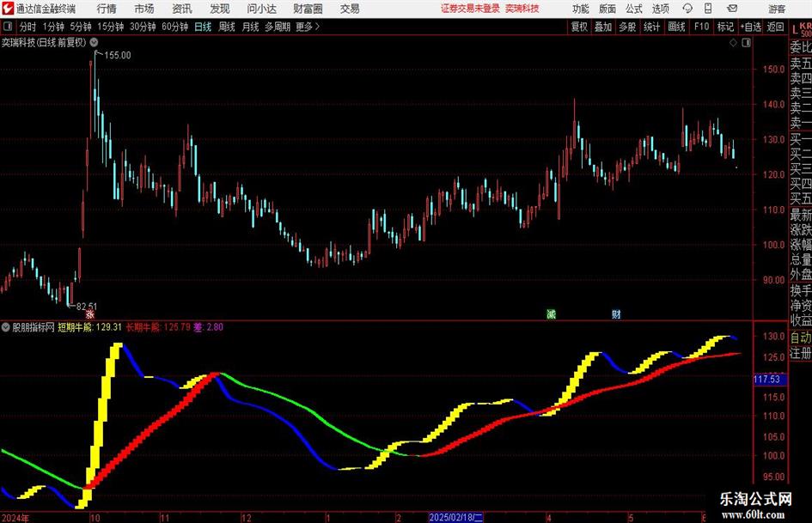Click the 复权 toolbar button
Viewport: 812px width, 523px height.
click(x=579, y=27)
